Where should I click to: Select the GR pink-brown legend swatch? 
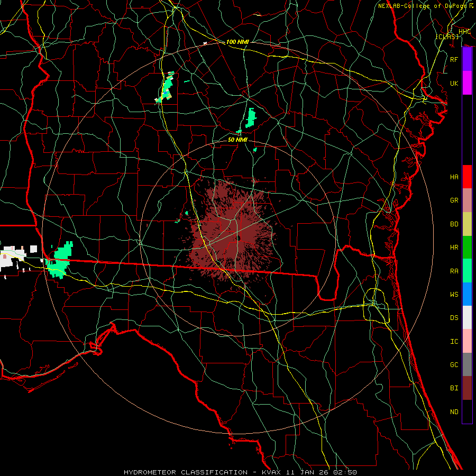[467, 200]
